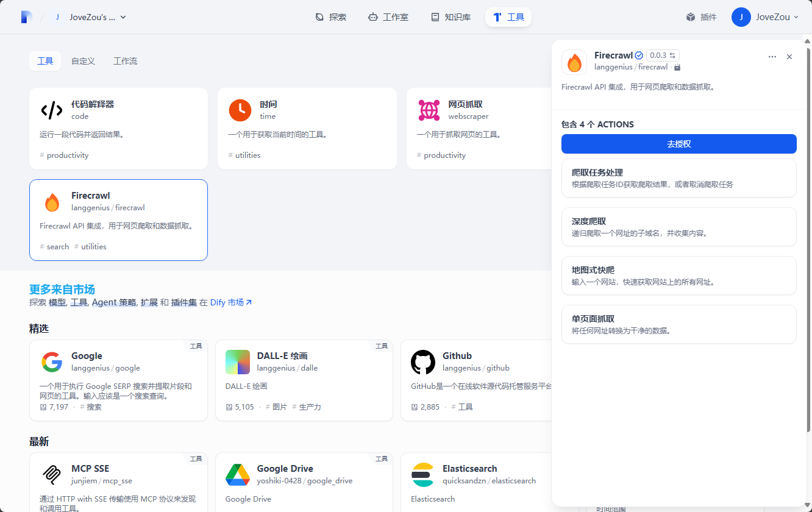This screenshot has width=812, height=512.
Task: Open the 单页面抓取 action
Action: coord(679,324)
